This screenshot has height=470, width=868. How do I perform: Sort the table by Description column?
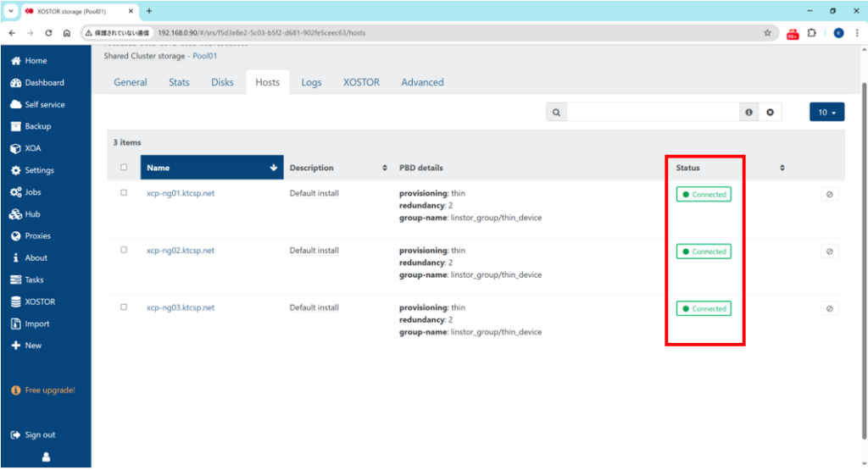pos(385,168)
